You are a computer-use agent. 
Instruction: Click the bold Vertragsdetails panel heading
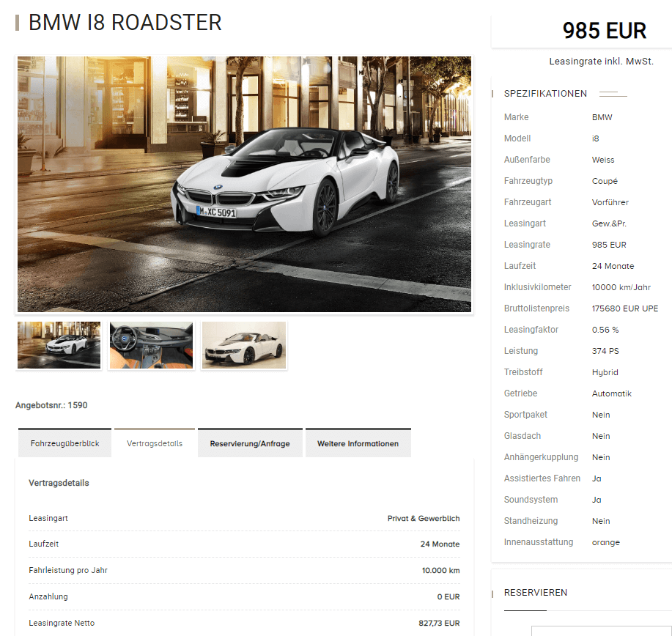(x=59, y=483)
